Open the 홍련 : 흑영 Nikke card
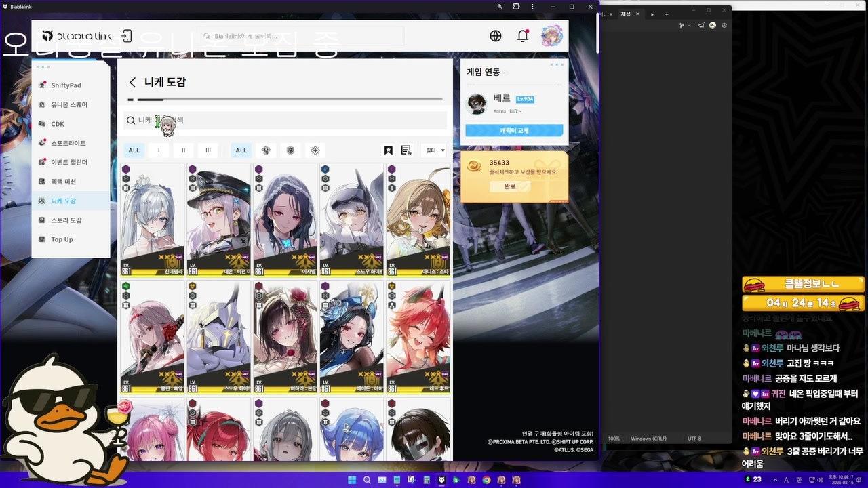This screenshot has height=488, width=868. [153, 338]
